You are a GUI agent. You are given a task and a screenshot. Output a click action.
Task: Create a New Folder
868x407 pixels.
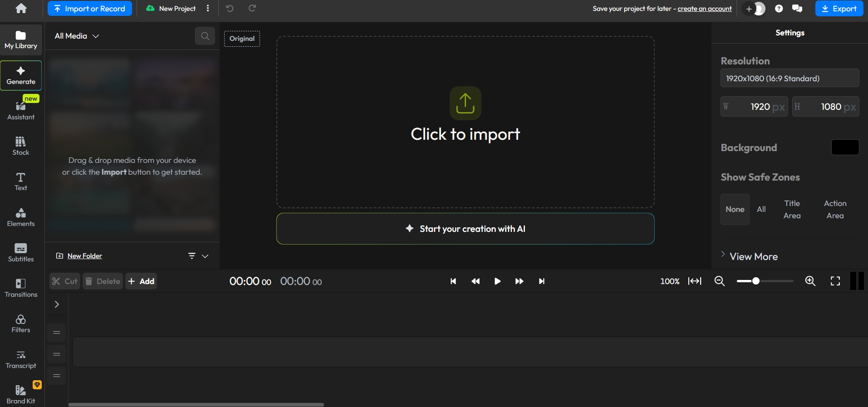(79, 256)
